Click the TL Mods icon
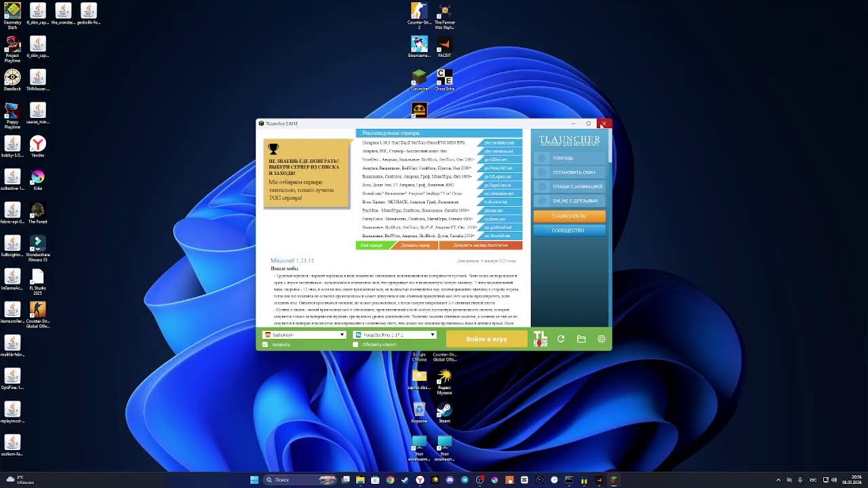This screenshot has height=488, width=868. click(540, 338)
